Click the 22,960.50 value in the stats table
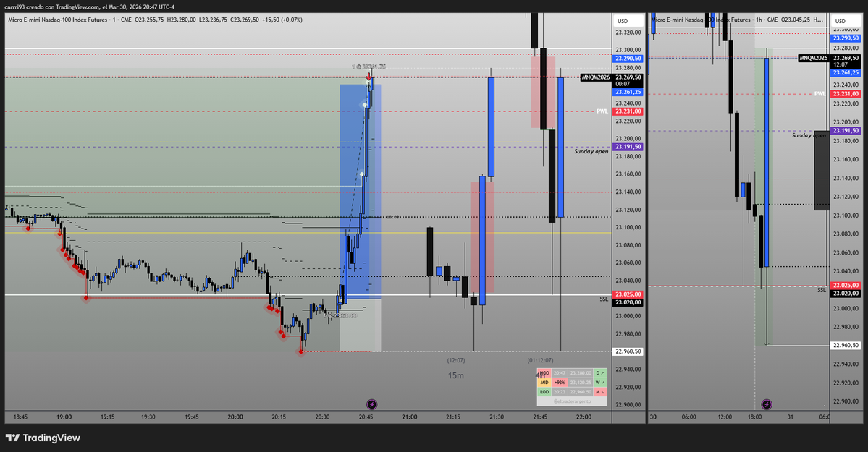 (x=580, y=392)
